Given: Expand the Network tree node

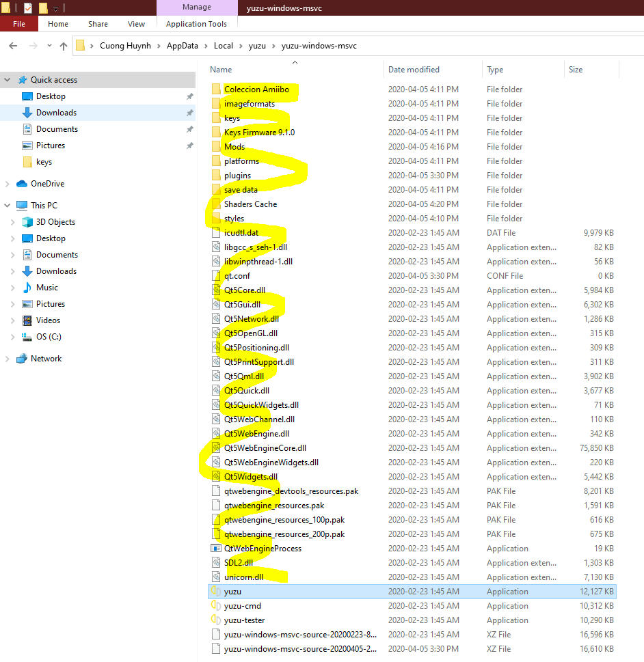Looking at the screenshot, I should coord(8,359).
